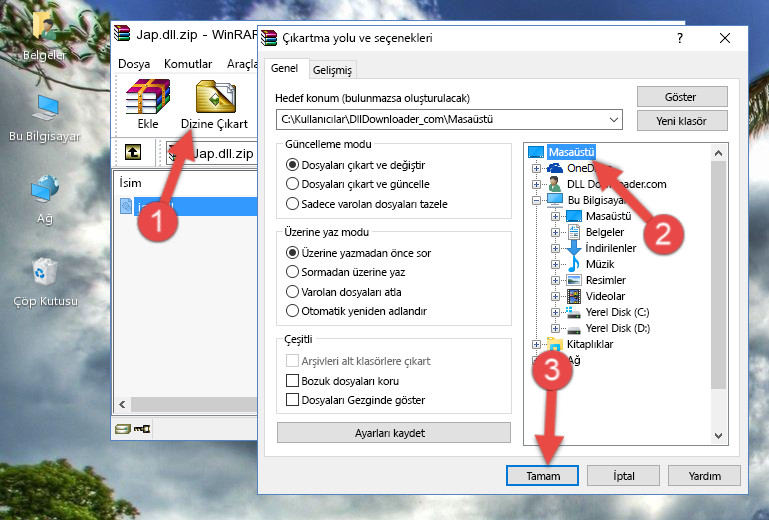Select Belgeler in folder tree
Screen dimensions: 769x520
click(x=605, y=232)
